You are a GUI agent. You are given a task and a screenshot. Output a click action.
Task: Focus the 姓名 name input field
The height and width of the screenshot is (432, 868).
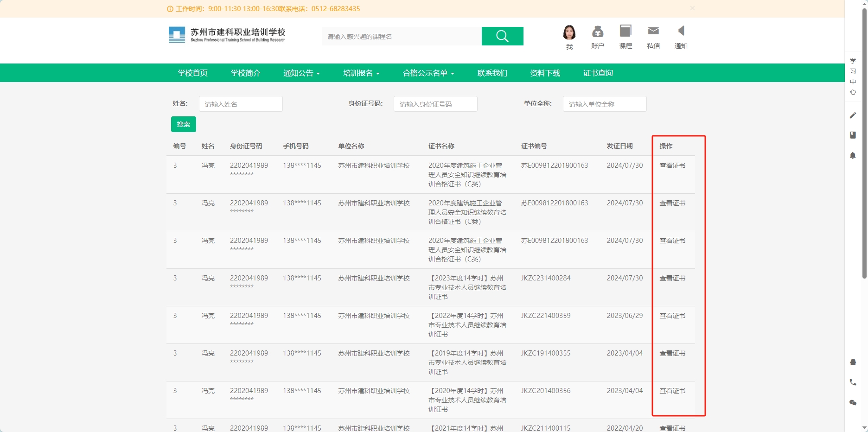(241, 104)
